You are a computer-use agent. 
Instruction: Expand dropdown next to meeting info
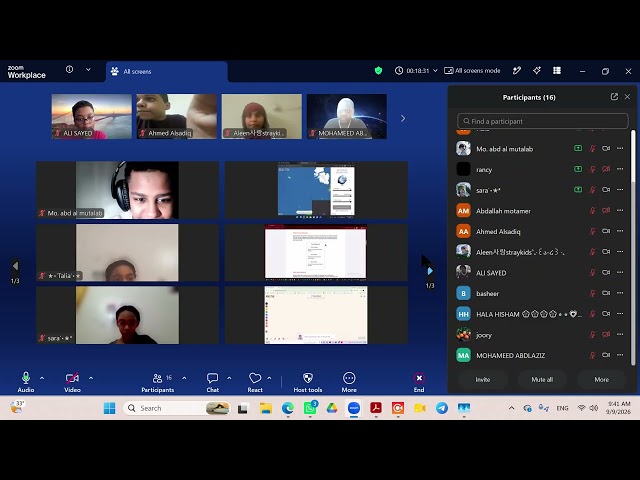point(88,69)
